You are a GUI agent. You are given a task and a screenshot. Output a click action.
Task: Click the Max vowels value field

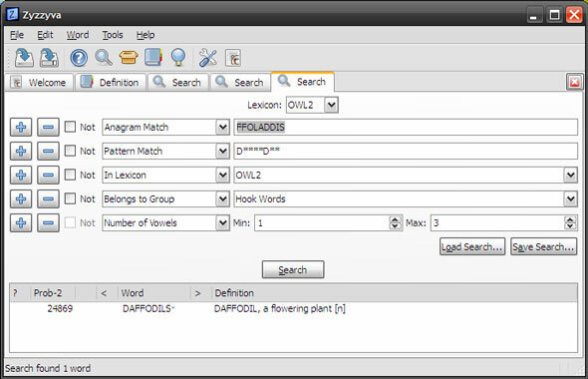497,222
